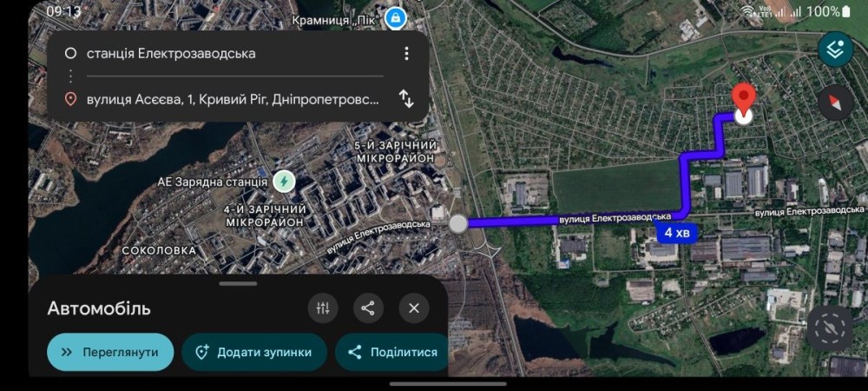Tap the 4 хв travel time label
The width and height of the screenshot is (868, 391).
click(677, 233)
